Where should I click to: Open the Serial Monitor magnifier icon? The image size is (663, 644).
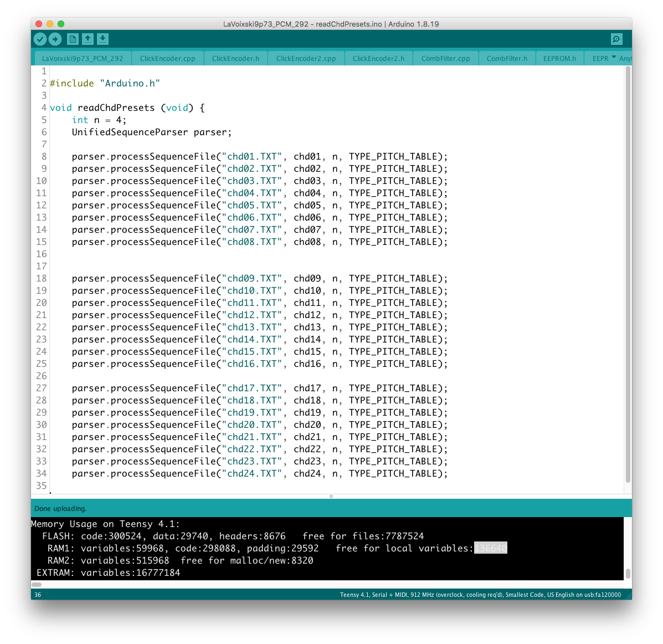pos(616,39)
